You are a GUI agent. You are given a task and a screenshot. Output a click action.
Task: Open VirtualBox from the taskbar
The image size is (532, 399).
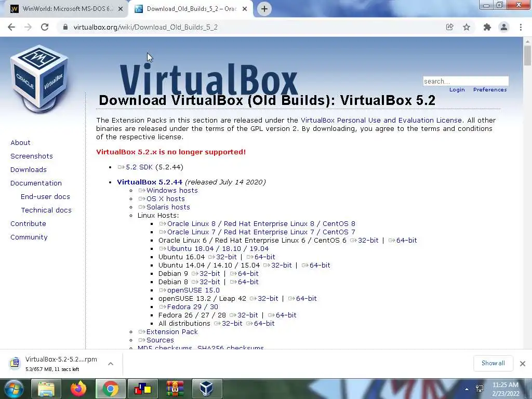pyautogui.click(x=207, y=389)
